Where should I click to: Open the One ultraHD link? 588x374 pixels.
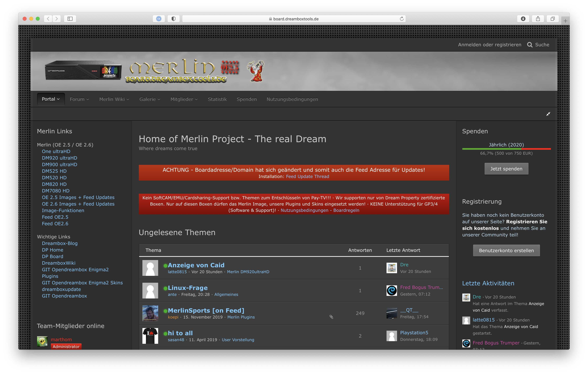point(56,152)
